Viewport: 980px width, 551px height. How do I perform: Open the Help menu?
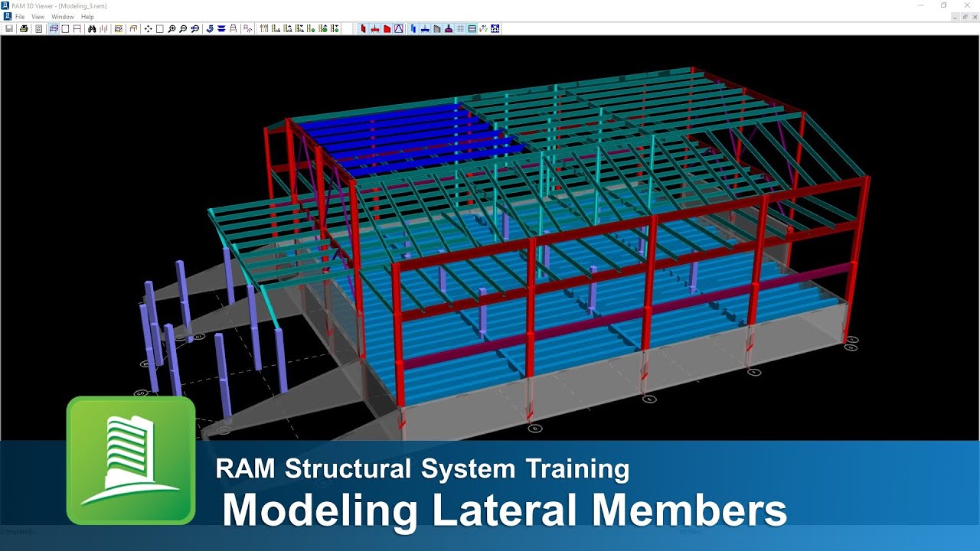[x=87, y=17]
